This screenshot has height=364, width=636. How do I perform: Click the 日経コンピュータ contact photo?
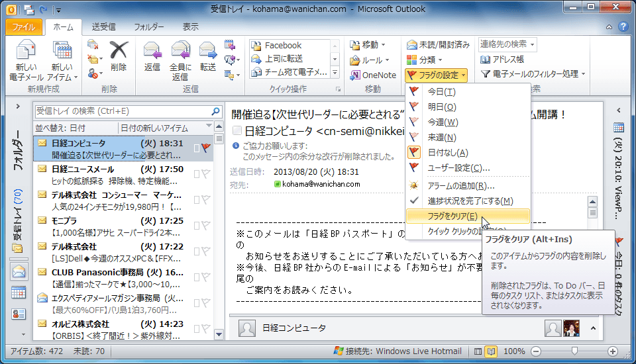click(247, 328)
